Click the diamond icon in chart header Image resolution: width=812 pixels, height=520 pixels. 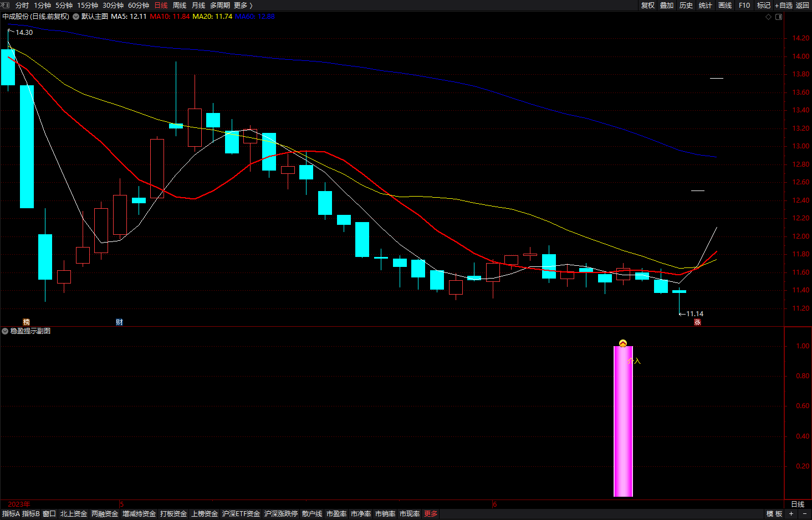[768, 17]
